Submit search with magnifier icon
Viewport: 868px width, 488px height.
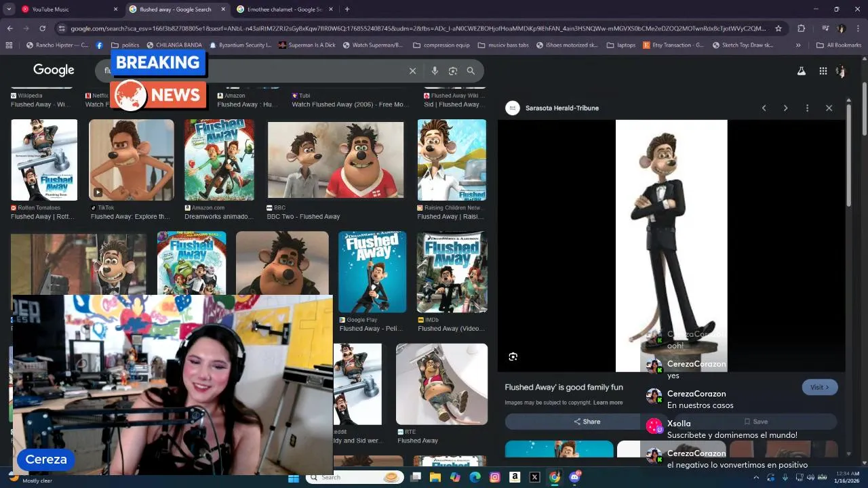pyautogui.click(x=471, y=70)
